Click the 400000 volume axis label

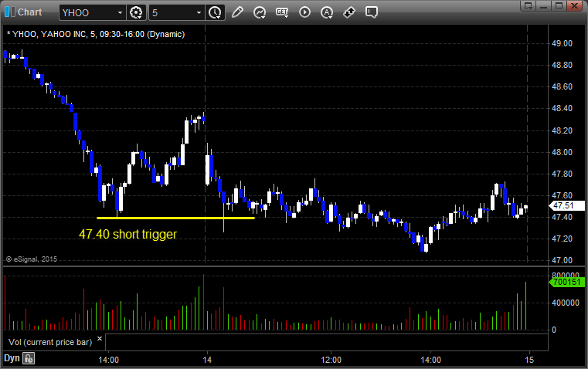(x=565, y=303)
